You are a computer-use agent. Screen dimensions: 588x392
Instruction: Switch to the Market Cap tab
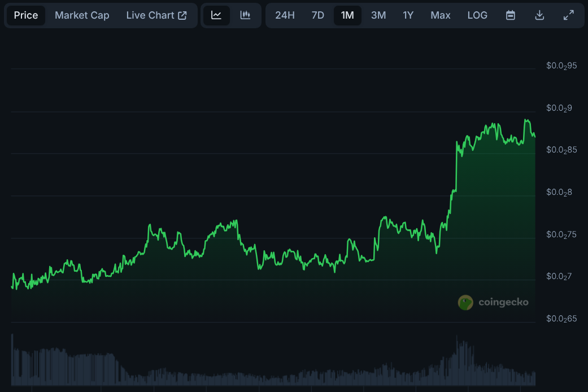point(82,15)
